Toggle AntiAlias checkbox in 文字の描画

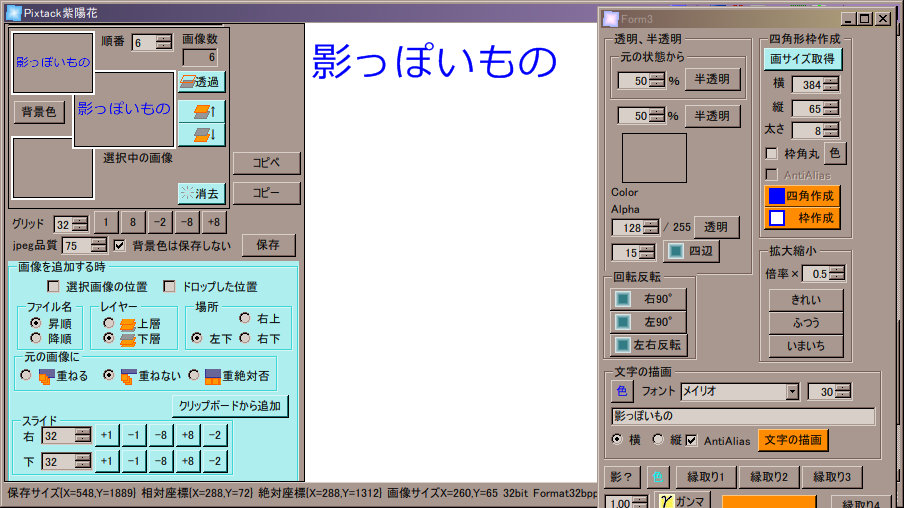691,441
